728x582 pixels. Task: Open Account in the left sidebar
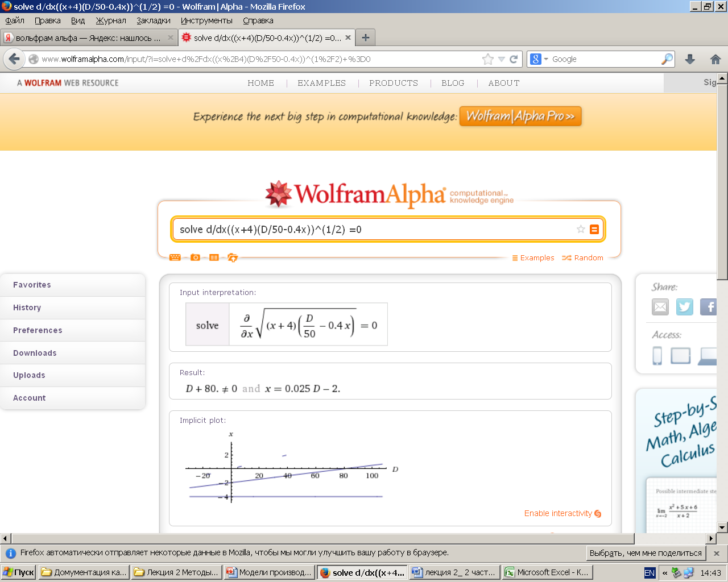[x=73, y=398]
